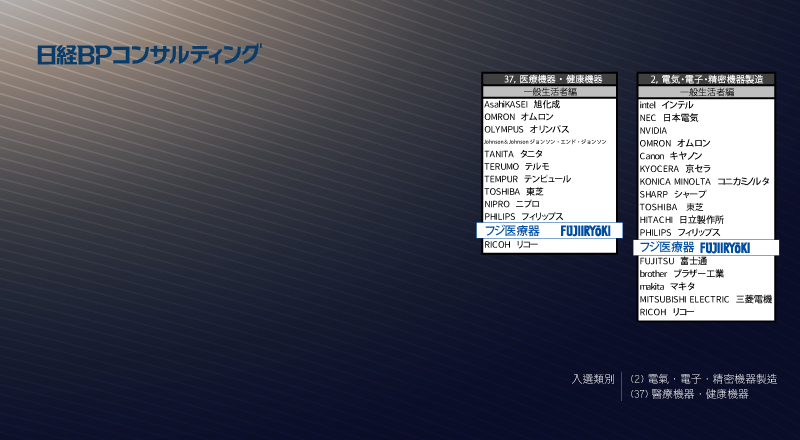Select TANITA タニタ in the list
This screenshot has height=440, width=800.
click(513, 154)
